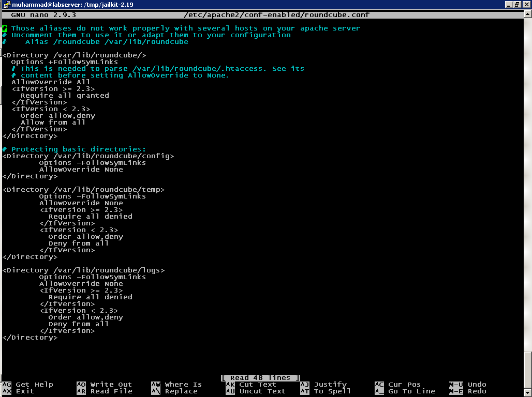Screen dimensions: 532x397
Task: Click the ^T To Spell shortcut
Action: (x=326, y=391)
